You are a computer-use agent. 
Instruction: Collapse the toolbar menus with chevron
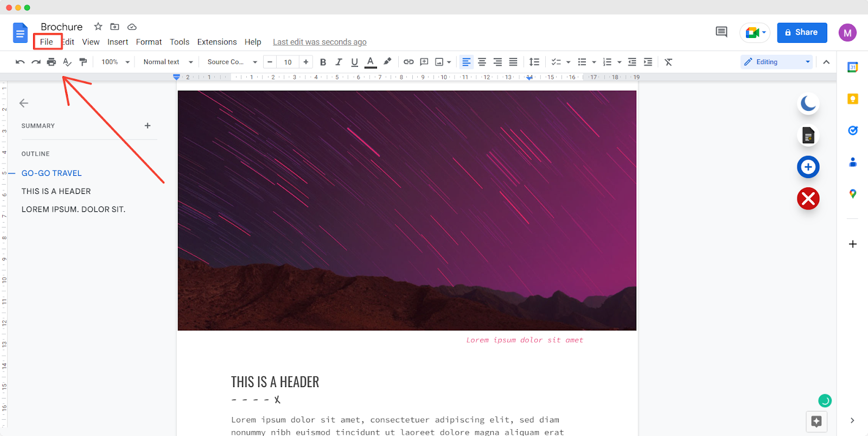(826, 62)
